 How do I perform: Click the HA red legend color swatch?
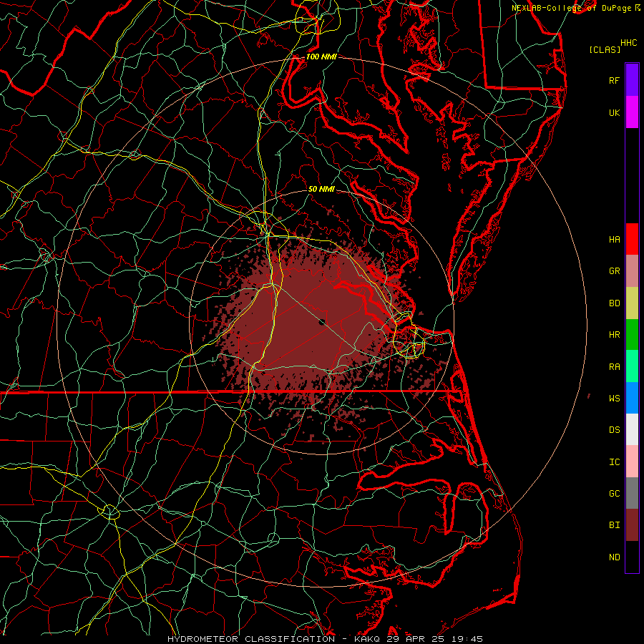pyautogui.click(x=632, y=239)
